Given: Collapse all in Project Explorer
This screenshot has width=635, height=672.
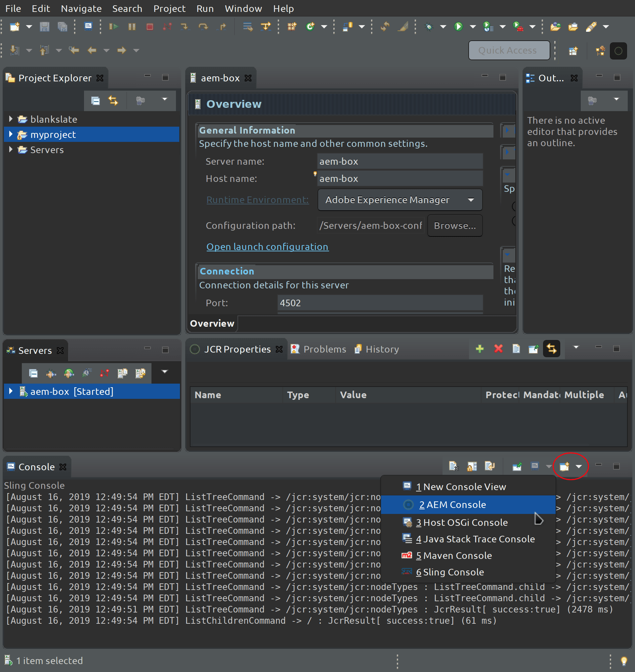Looking at the screenshot, I should pos(96,101).
